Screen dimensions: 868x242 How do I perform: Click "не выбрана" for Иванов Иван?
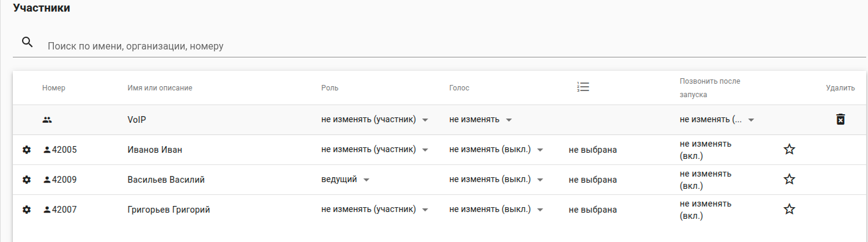point(593,150)
